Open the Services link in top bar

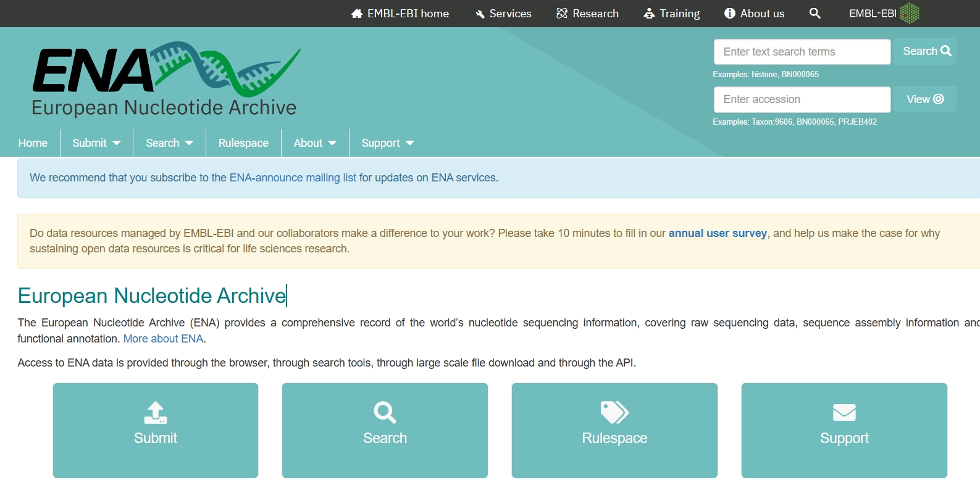(x=504, y=14)
